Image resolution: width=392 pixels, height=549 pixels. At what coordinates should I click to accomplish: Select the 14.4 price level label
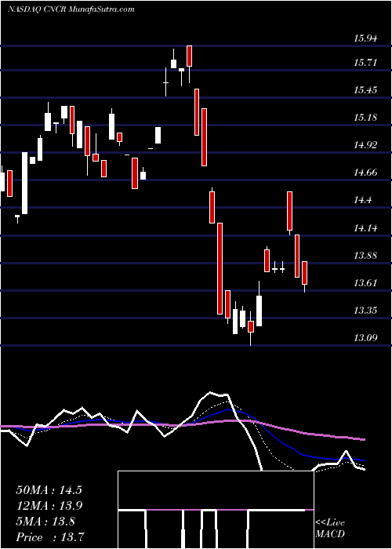(x=362, y=200)
